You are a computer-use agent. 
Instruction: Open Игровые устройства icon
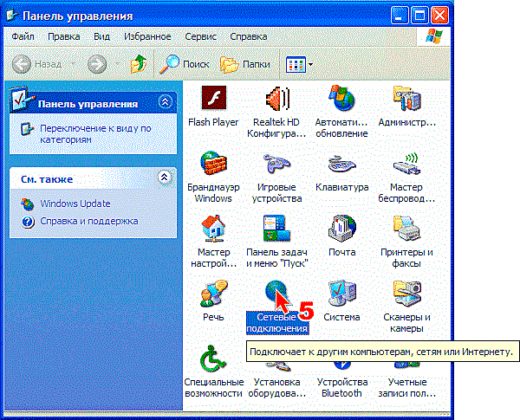point(277,163)
